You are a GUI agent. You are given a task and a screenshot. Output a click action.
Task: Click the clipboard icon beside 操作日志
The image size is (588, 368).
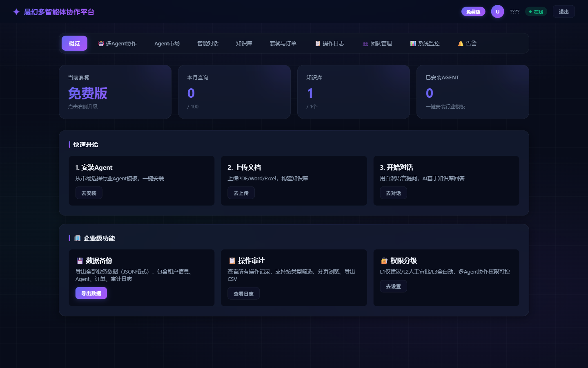coord(318,43)
